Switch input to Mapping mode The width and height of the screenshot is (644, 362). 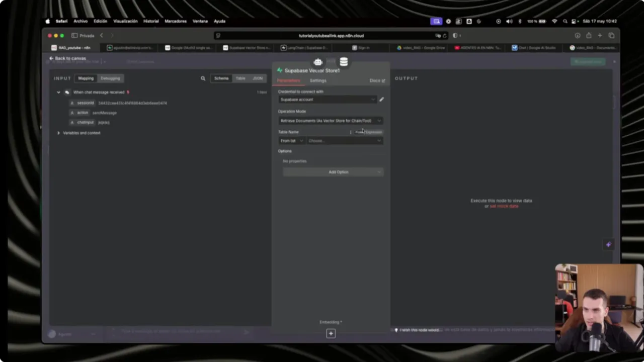(x=86, y=78)
